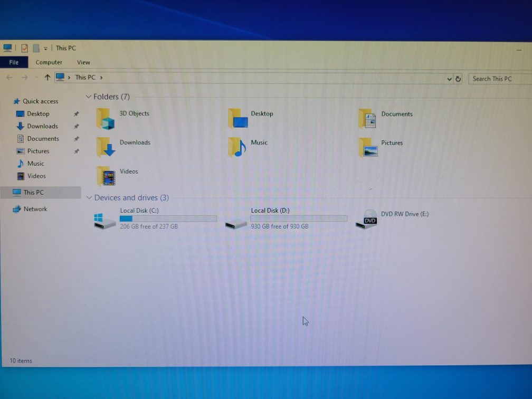Click the 'Videos' label in the sidebar
Screen dimensions: 532x399
click(x=36, y=176)
